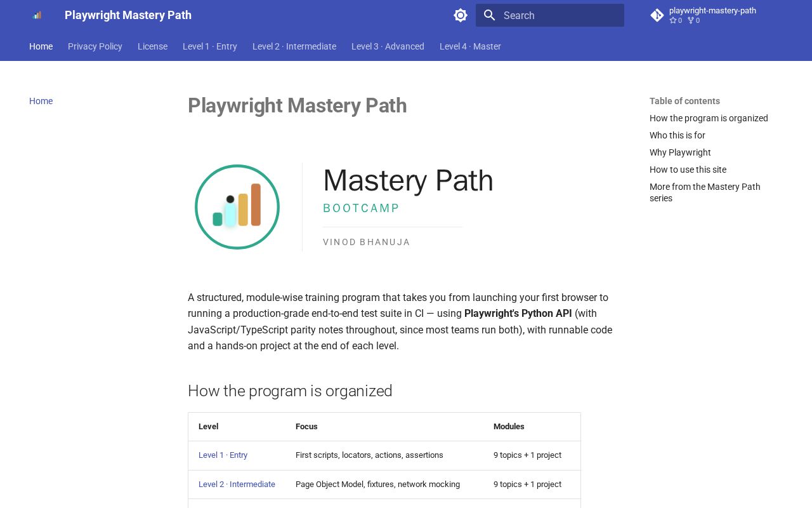Click the repository forks count
Viewport: 812px width, 508px height.
click(693, 20)
